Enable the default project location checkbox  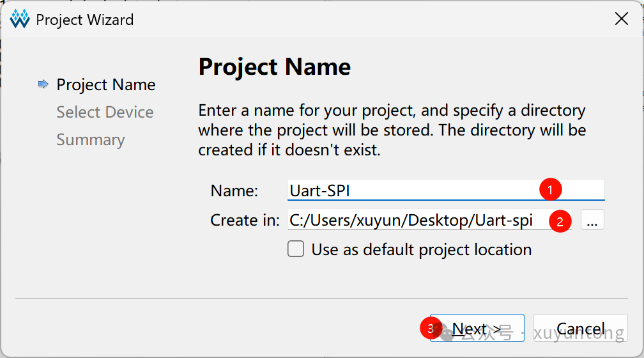(296, 249)
